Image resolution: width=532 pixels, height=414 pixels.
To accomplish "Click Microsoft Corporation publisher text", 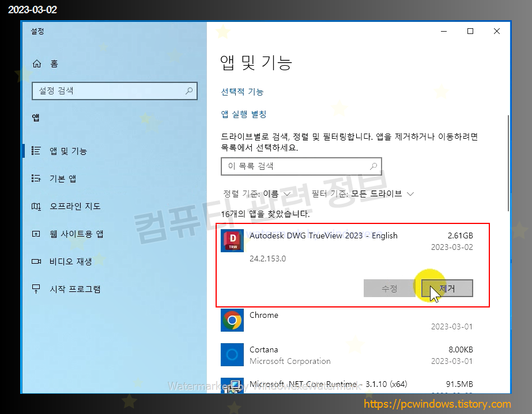I will pos(290,361).
